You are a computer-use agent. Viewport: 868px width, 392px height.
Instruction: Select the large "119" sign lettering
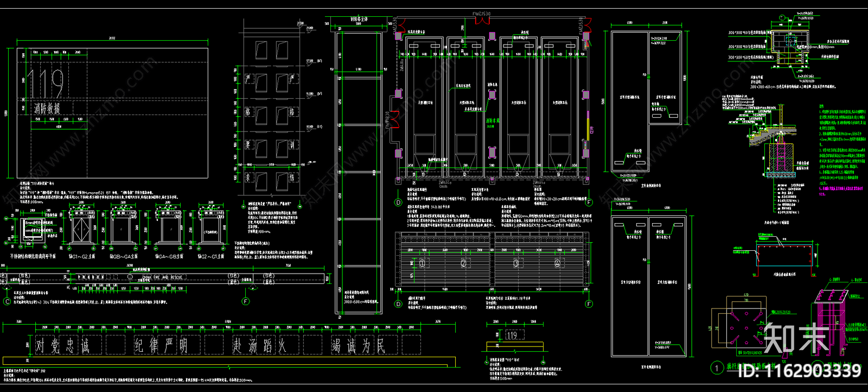(45, 83)
